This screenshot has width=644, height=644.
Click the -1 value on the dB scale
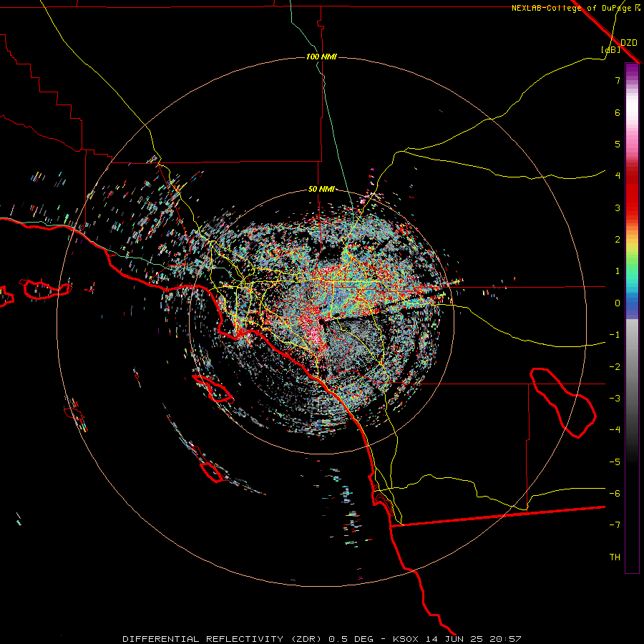pos(615,335)
